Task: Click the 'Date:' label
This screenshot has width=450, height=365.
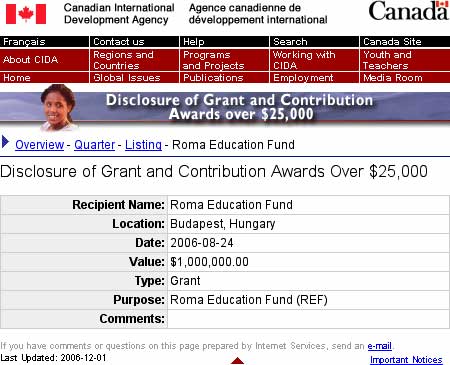Action: [150, 243]
